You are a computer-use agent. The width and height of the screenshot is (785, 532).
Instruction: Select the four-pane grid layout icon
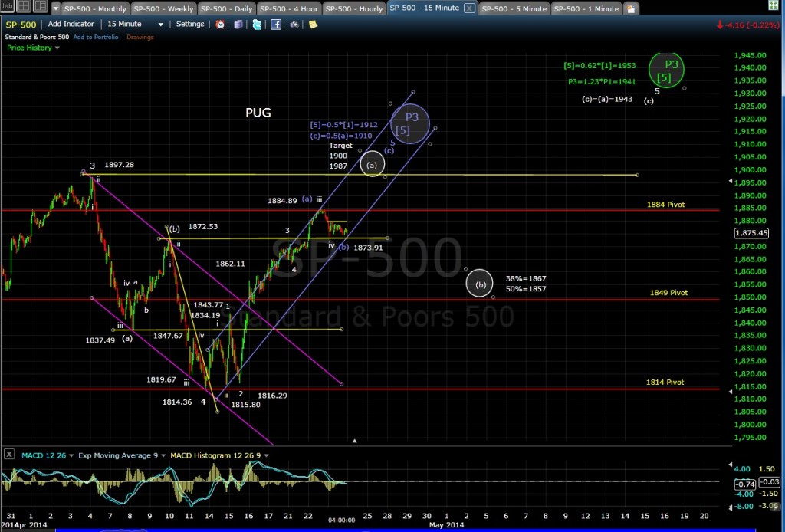(x=24, y=6)
